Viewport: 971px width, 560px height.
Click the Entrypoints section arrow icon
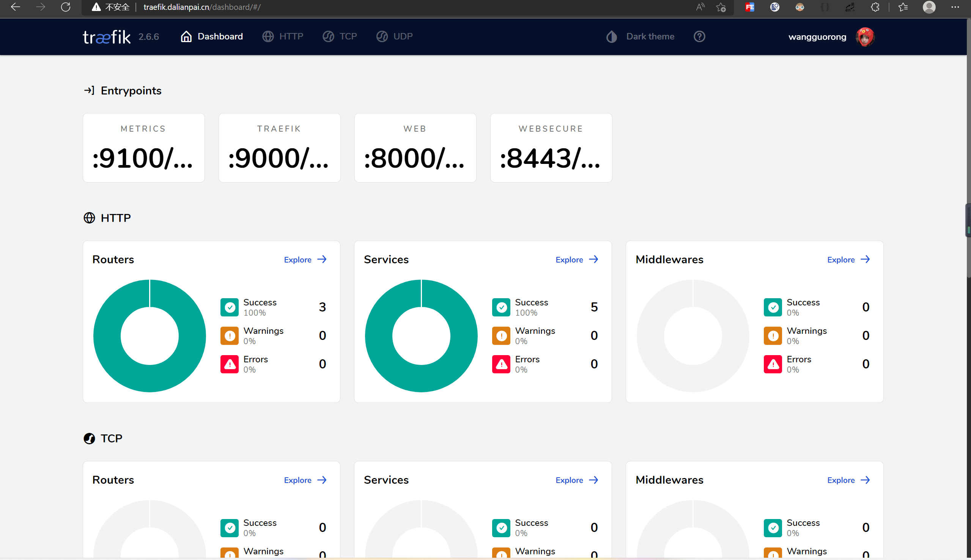tap(89, 90)
